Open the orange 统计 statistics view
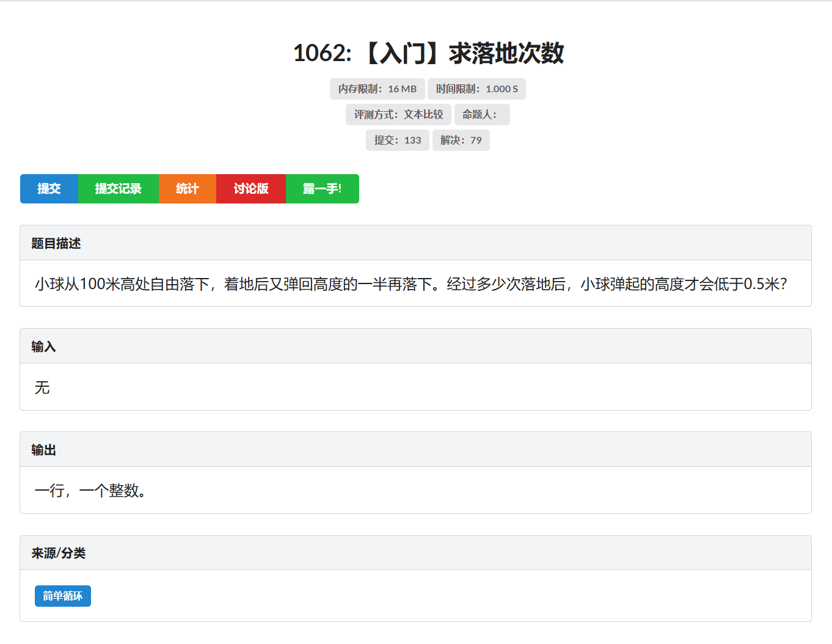The width and height of the screenshot is (832, 644). click(187, 189)
